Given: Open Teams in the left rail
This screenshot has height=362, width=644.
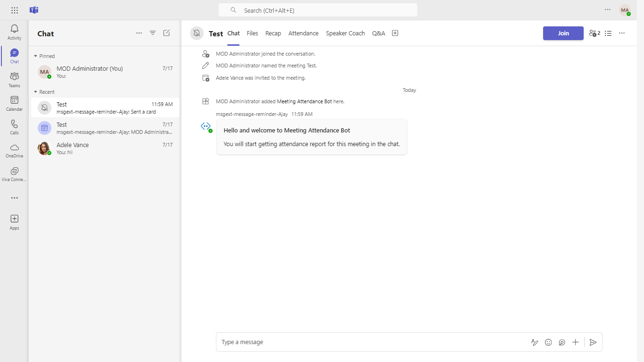Looking at the screenshot, I should coord(15,79).
